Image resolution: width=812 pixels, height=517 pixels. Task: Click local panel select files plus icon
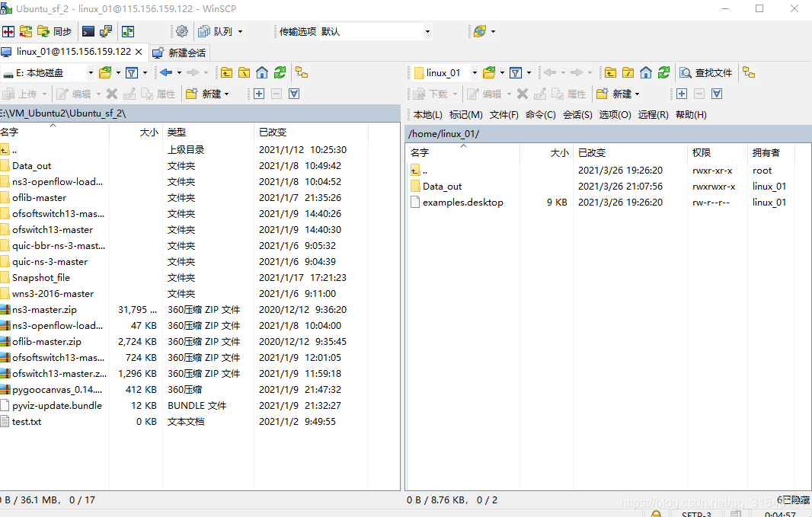[x=259, y=94]
